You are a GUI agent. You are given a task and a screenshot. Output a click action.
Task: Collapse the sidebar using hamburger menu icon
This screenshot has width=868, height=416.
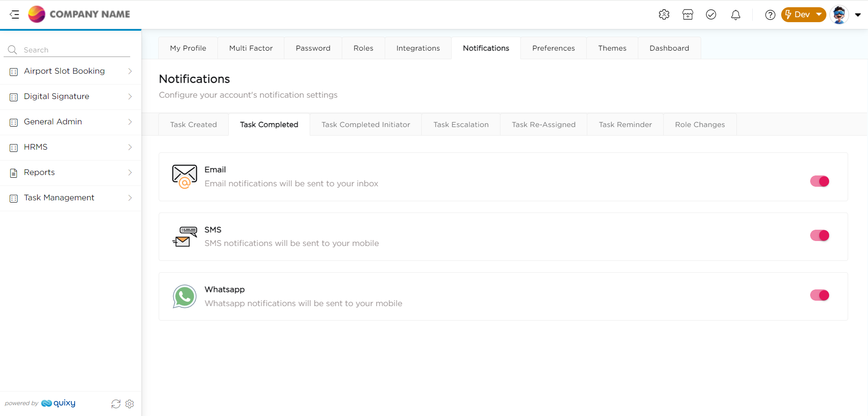(x=14, y=14)
